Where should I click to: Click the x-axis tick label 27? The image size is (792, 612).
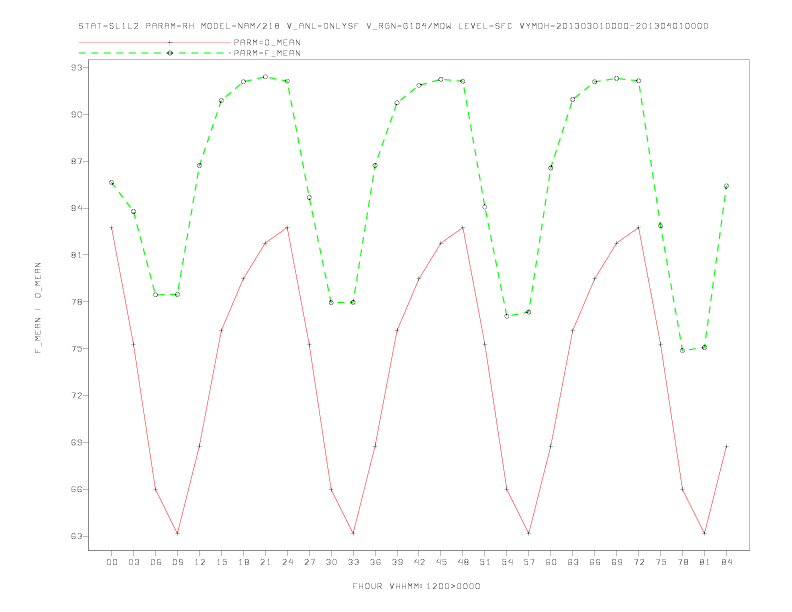click(x=309, y=562)
